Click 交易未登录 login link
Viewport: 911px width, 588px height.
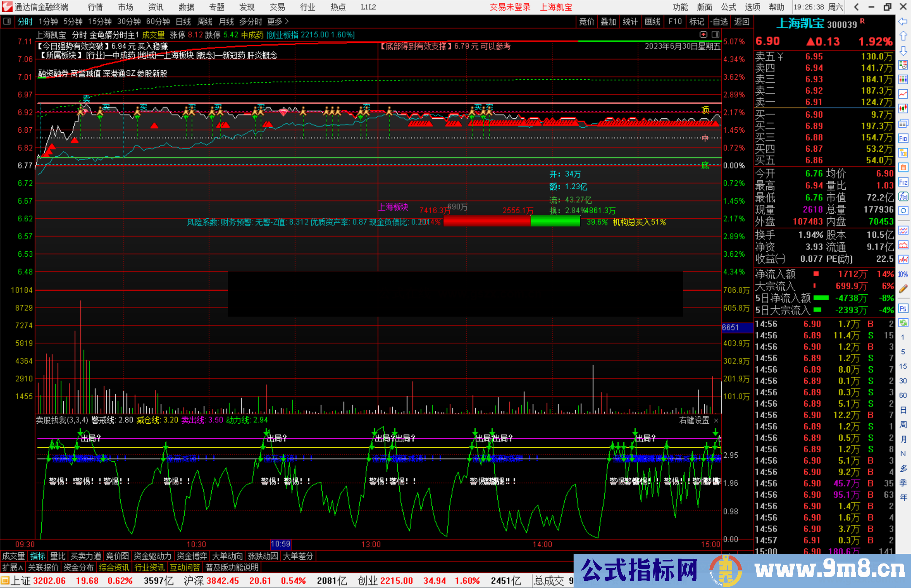point(510,7)
